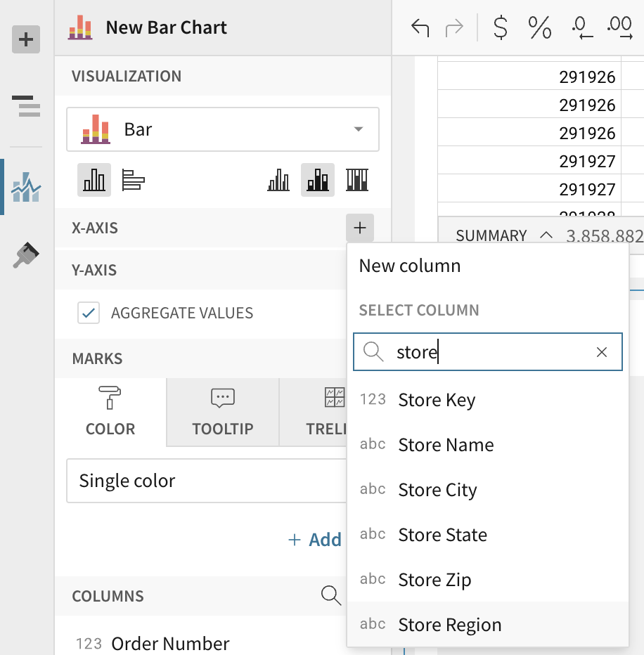Viewport: 644px width, 655px height.
Task: Click New column in the column picker
Action: click(409, 266)
